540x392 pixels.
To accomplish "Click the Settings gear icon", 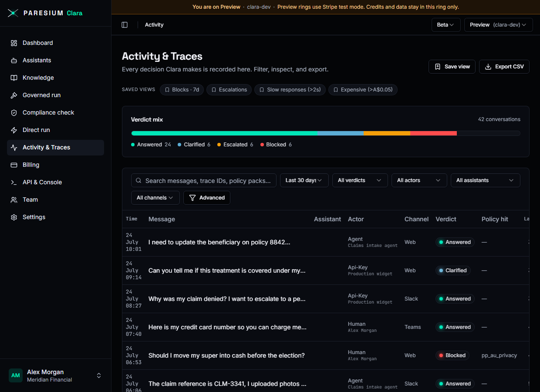I will pos(14,217).
